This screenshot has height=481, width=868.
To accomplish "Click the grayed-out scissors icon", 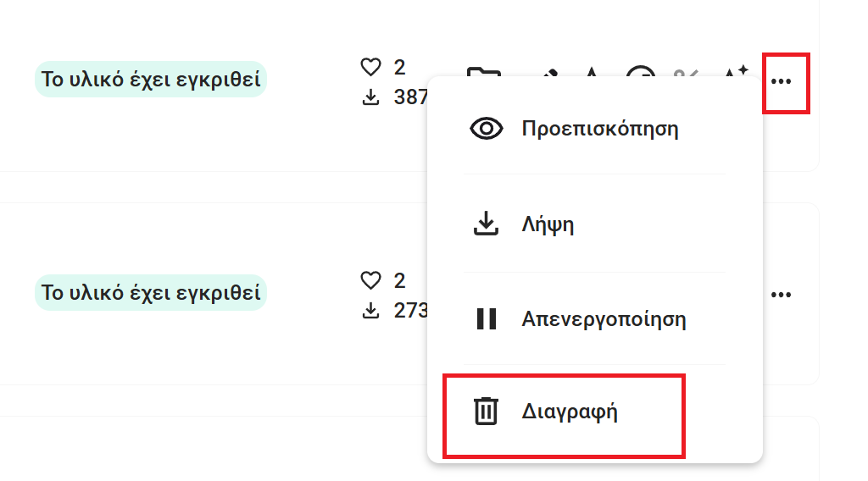I will pos(687,73).
